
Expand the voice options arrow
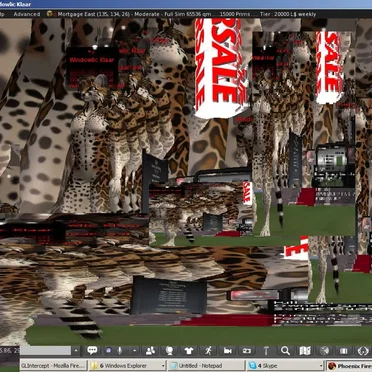135,351
